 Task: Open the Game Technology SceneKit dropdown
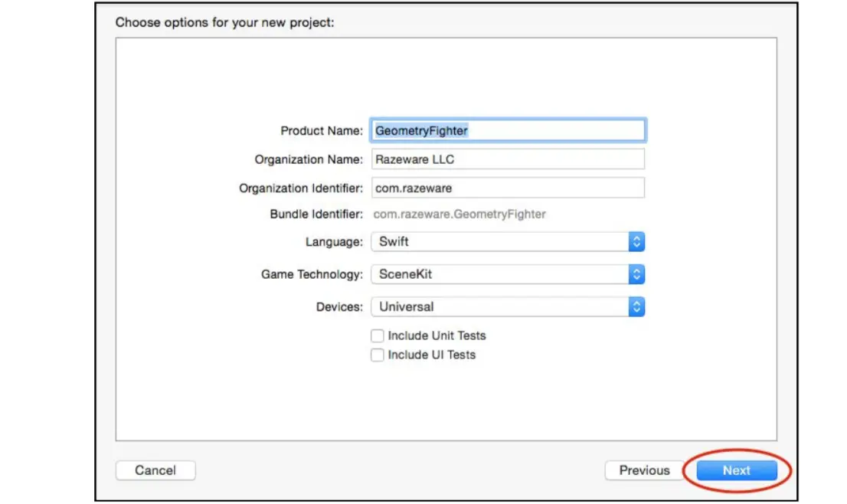pyautogui.click(x=508, y=274)
